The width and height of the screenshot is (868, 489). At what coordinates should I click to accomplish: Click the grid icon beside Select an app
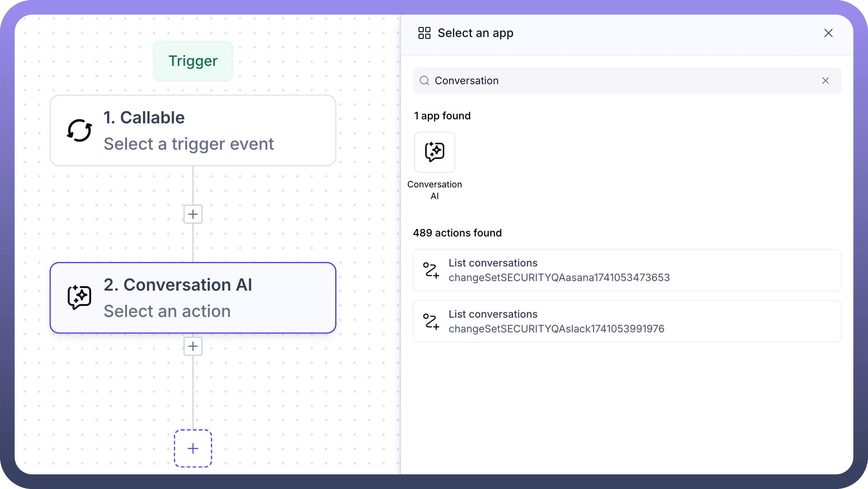coord(424,33)
